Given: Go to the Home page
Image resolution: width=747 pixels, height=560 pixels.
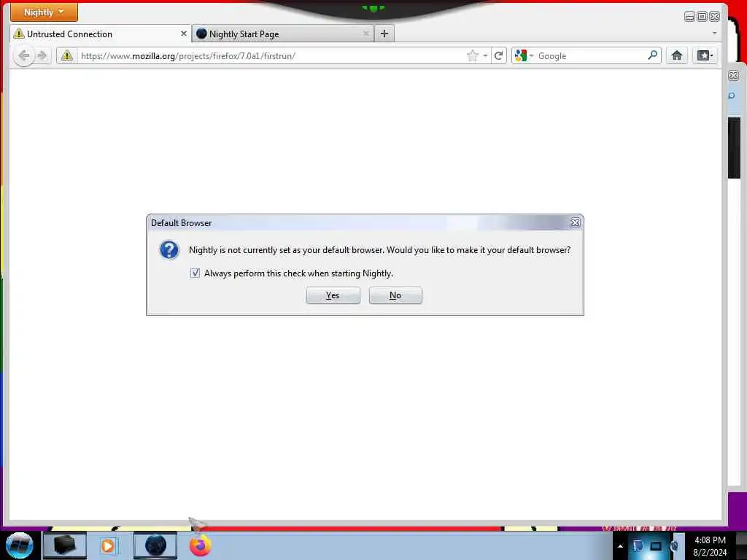Looking at the screenshot, I should click(677, 55).
